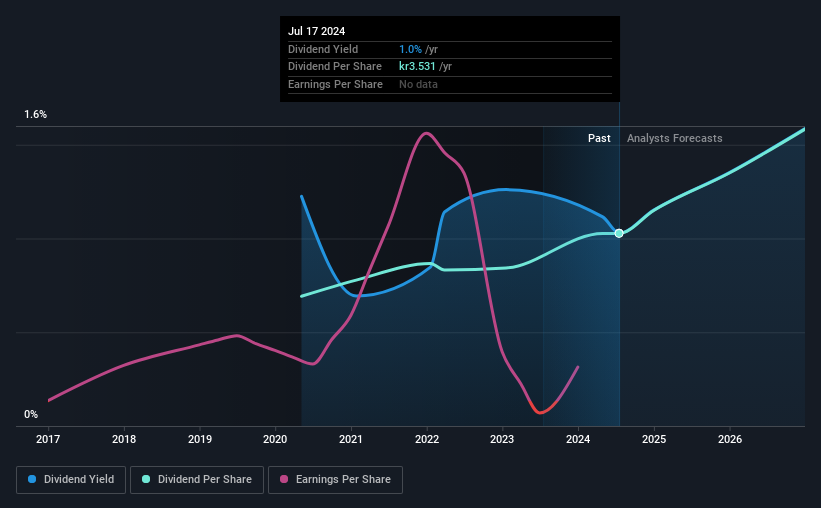
Task: Click the earnings per share peak near 2022
Action: click(x=426, y=133)
